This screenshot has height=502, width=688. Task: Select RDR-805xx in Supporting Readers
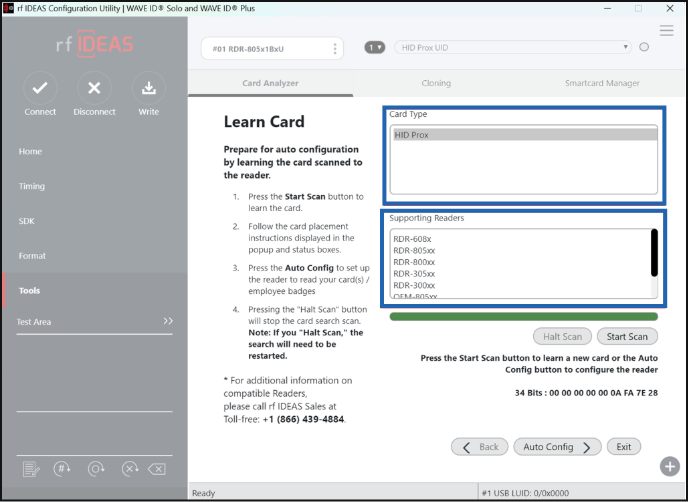click(x=414, y=251)
